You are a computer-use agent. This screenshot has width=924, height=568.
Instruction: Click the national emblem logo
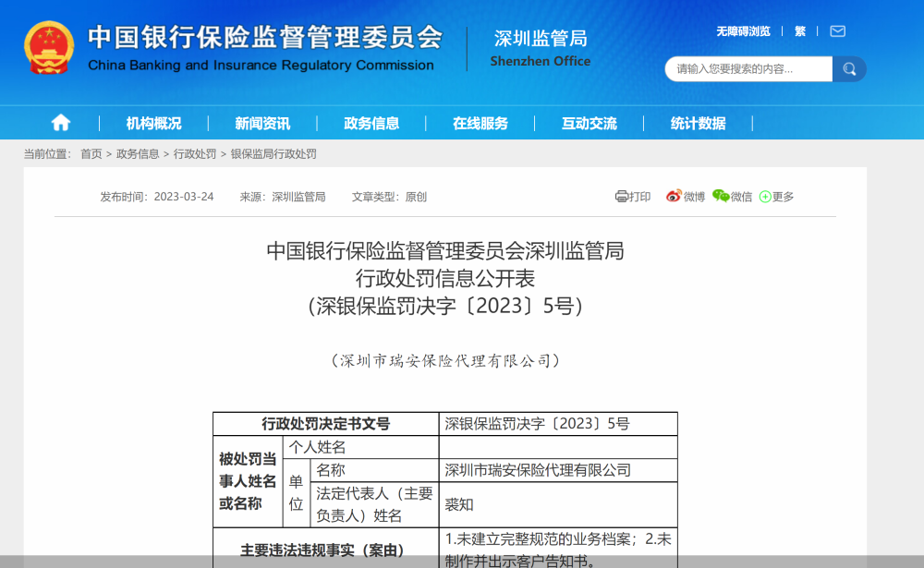point(49,48)
